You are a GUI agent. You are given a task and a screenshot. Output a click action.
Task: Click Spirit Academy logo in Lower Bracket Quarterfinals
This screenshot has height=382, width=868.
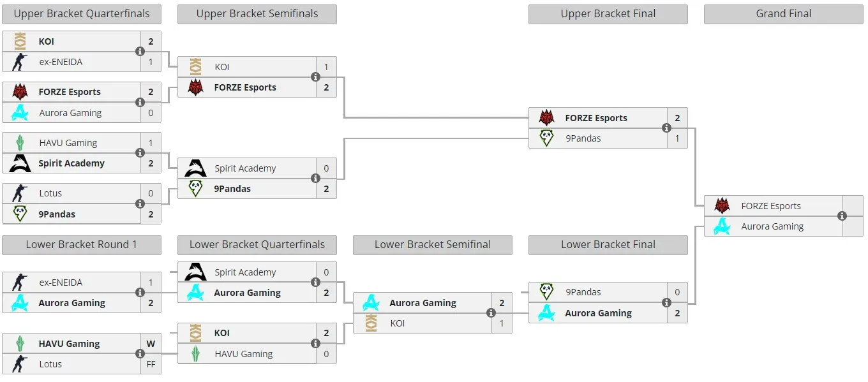click(195, 272)
